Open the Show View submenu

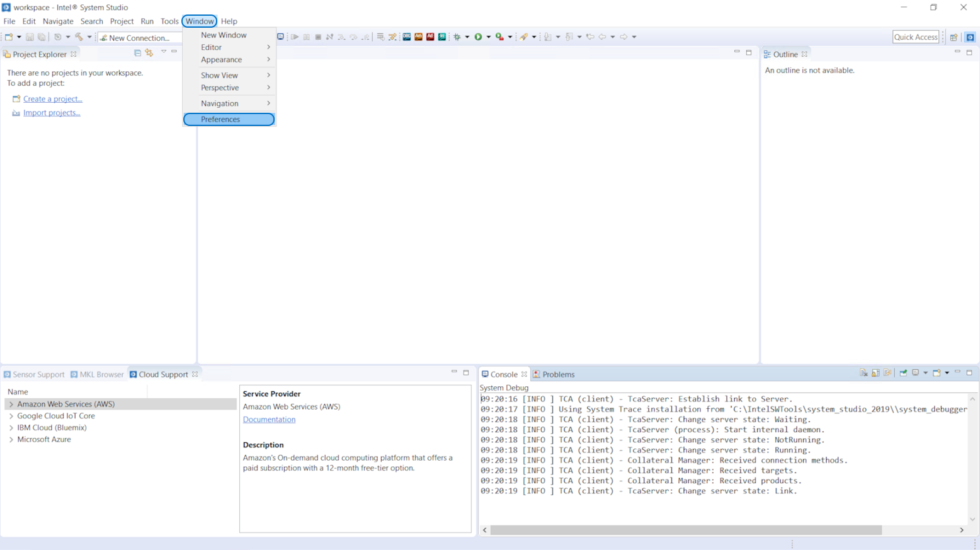229,75
